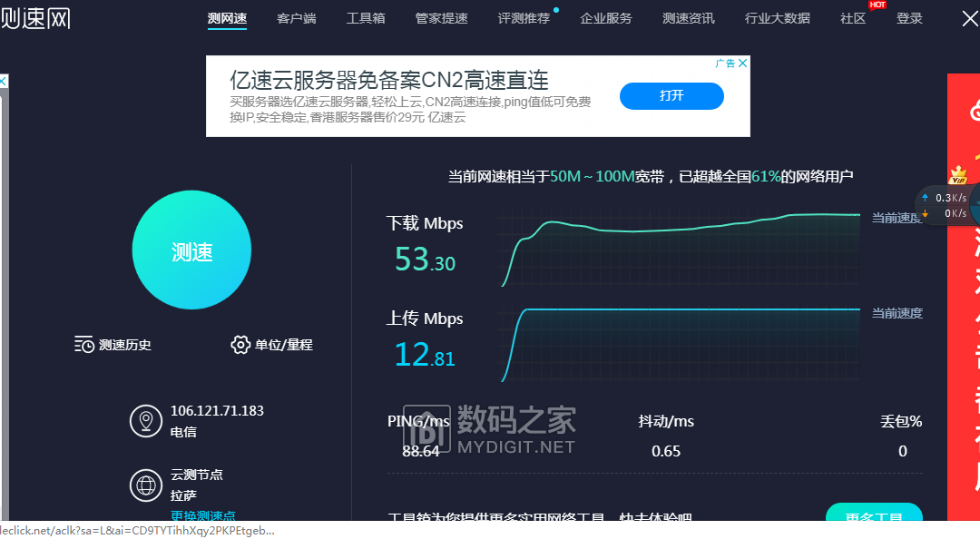Select the 测网速 tab in navigation
The height and width of the screenshot is (539, 980).
click(x=227, y=18)
